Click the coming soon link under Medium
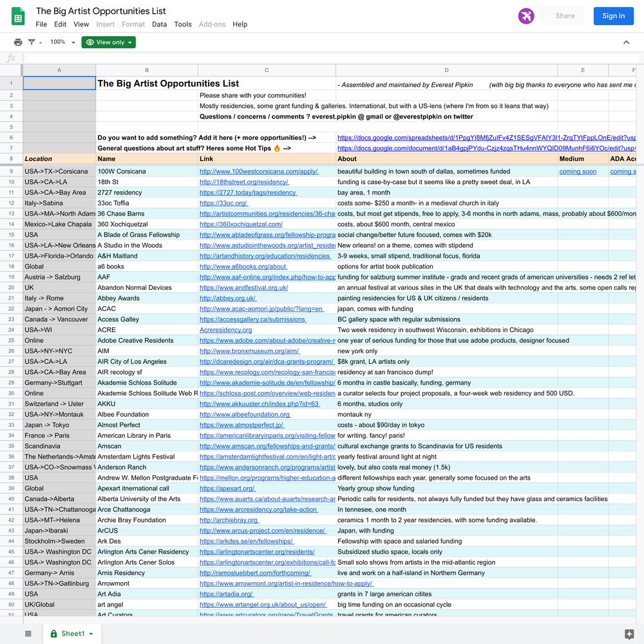The image size is (644, 644). click(x=578, y=171)
